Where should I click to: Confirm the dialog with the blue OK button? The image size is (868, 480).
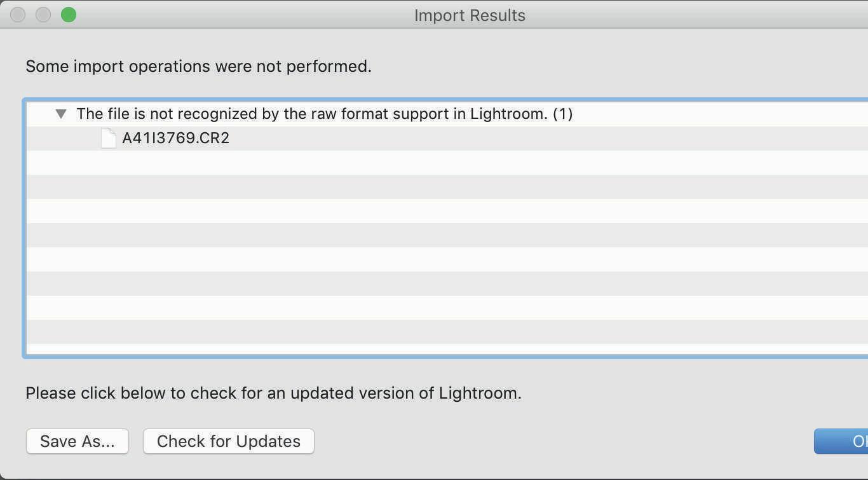(845, 441)
